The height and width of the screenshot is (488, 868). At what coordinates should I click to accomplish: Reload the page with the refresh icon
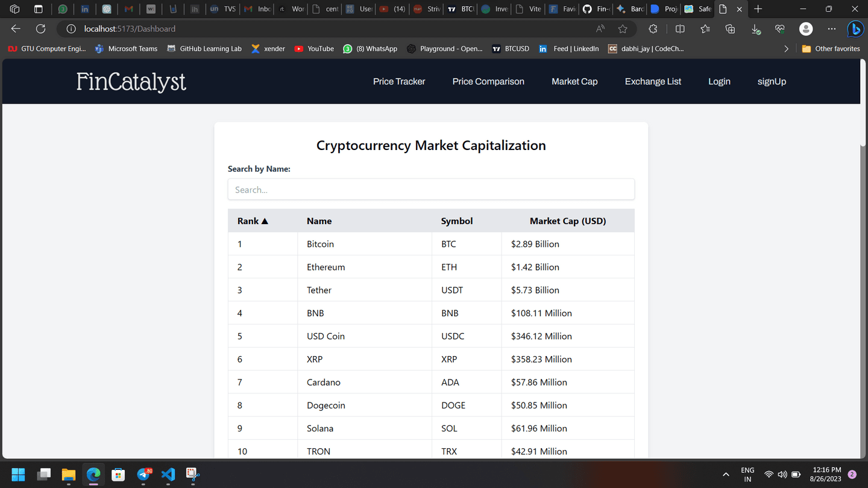pyautogui.click(x=40, y=29)
